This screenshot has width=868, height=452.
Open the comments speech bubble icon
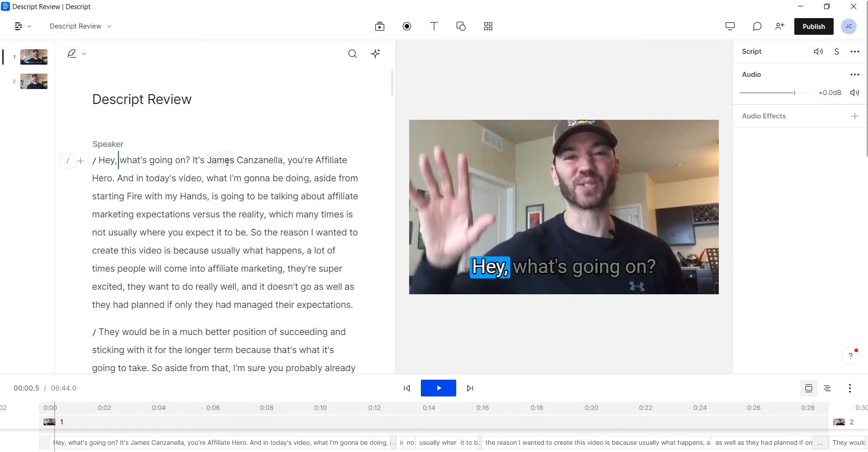pos(757,26)
